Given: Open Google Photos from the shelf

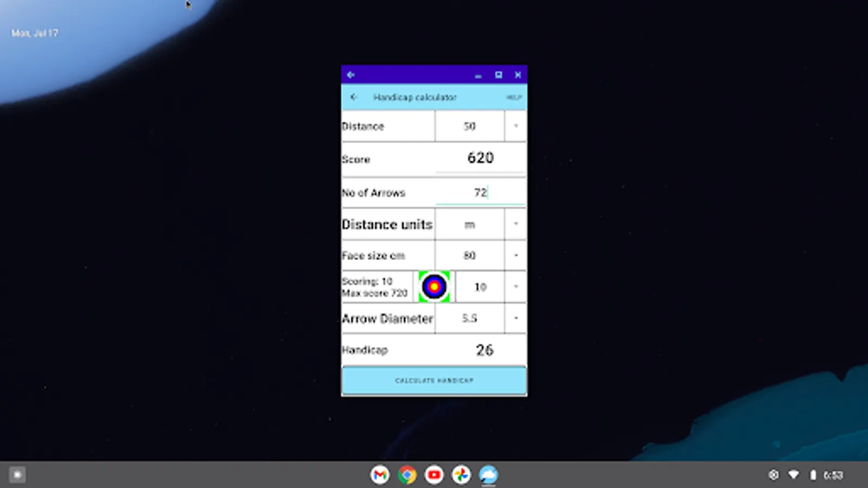Looking at the screenshot, I should (x=461, y=475).
